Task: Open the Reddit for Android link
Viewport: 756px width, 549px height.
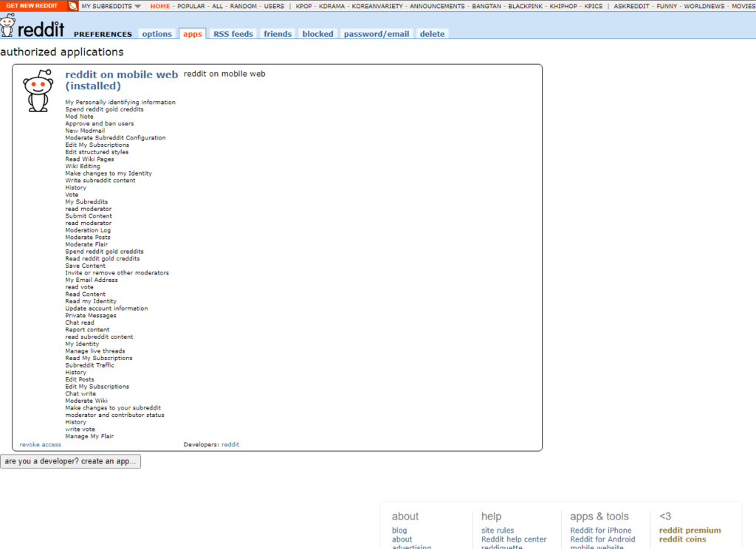Action: coord(602,539)
